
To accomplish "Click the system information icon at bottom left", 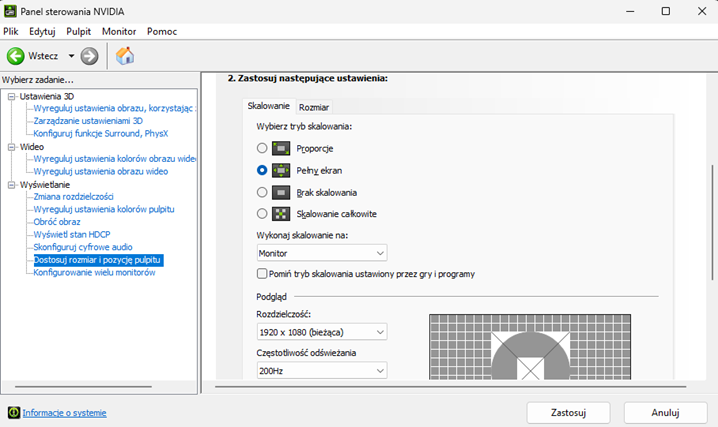I will pos(14,412).
